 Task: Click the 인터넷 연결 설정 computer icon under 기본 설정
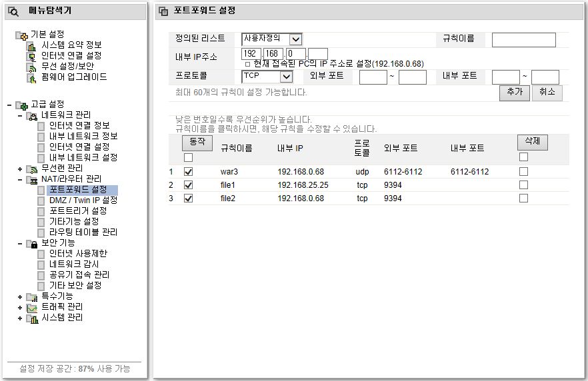31,57
